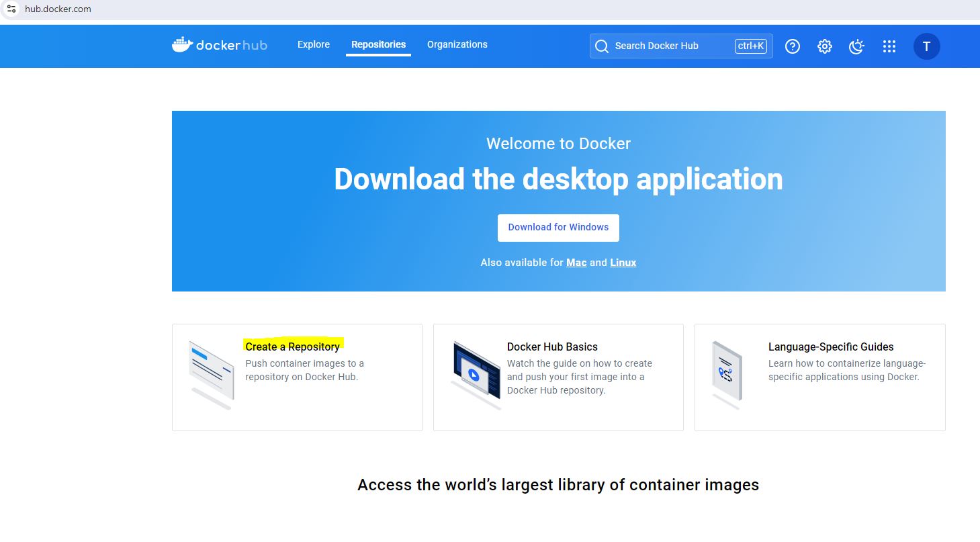Viewport: 980px width, 542px height.
Task: Click the Docker Hub Basics video thumbnail
Action: 476,371
